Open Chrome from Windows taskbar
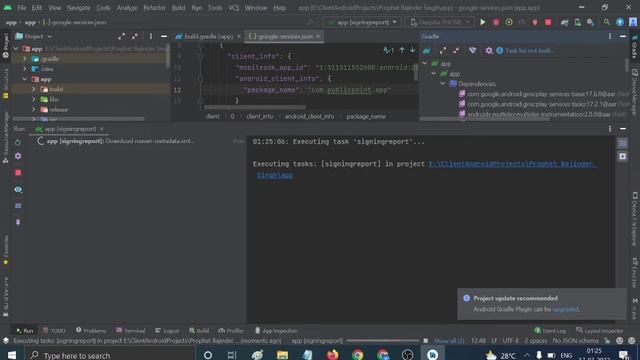This screenshot has width=640, height=360. [x=358, y=355]
